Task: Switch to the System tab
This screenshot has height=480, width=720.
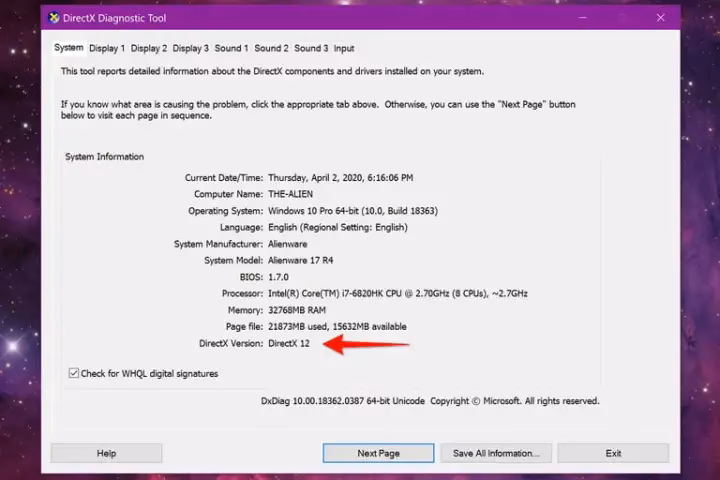Action: coord(69,48)
